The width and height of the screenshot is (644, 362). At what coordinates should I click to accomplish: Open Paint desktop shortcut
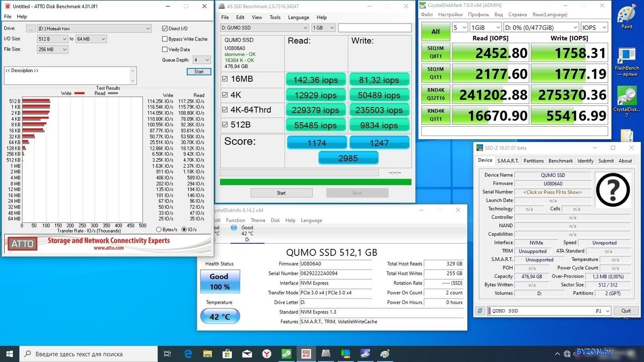click(627, 17)
